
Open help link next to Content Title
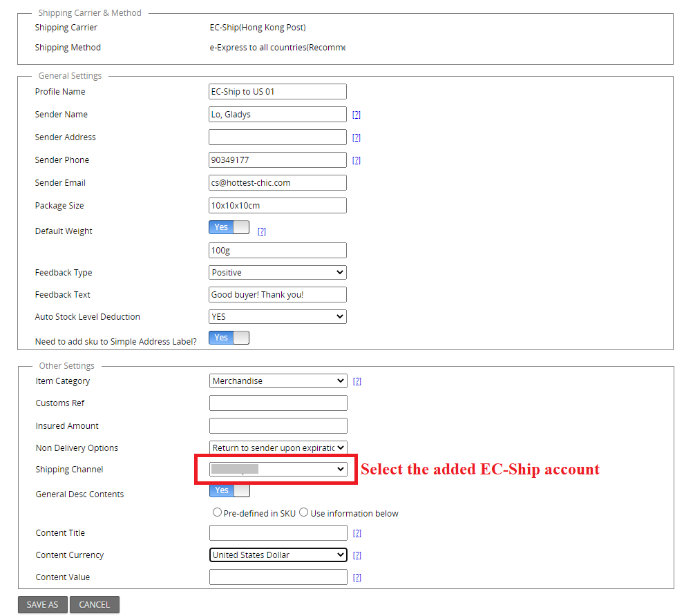357,532
